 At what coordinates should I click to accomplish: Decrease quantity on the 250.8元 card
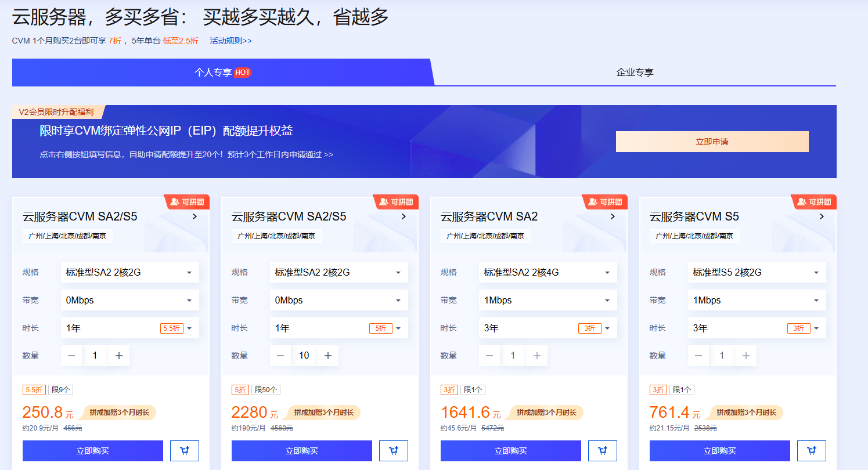pyautogui.click(x=71, y=356)
